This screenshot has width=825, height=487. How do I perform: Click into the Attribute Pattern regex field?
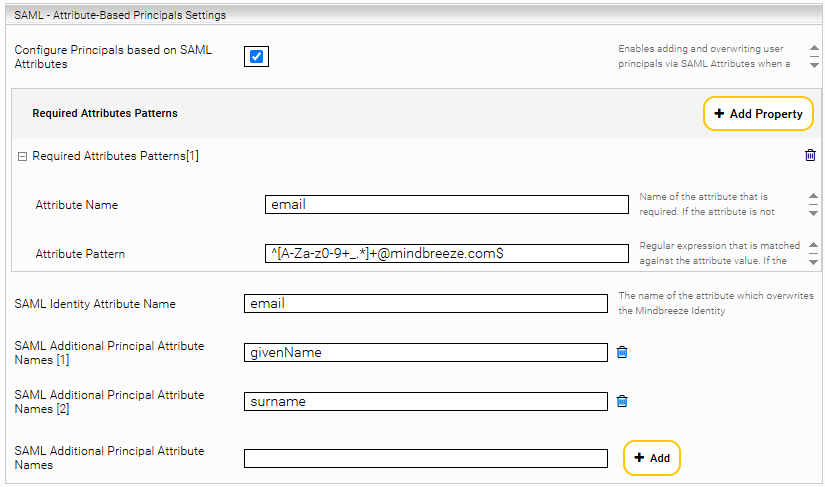pos(447,253)
